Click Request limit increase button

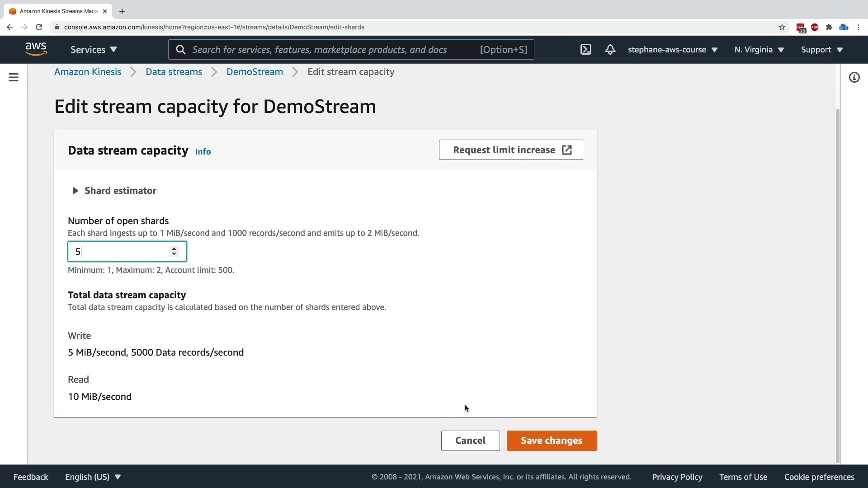pos(510,150)
